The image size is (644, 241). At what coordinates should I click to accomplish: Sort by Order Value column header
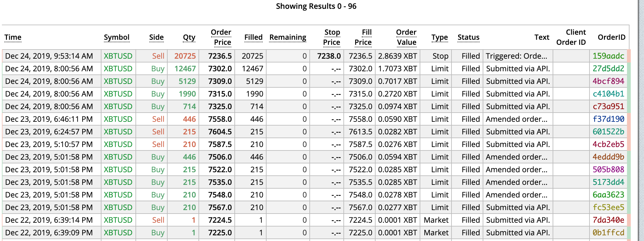coord(406,37)
